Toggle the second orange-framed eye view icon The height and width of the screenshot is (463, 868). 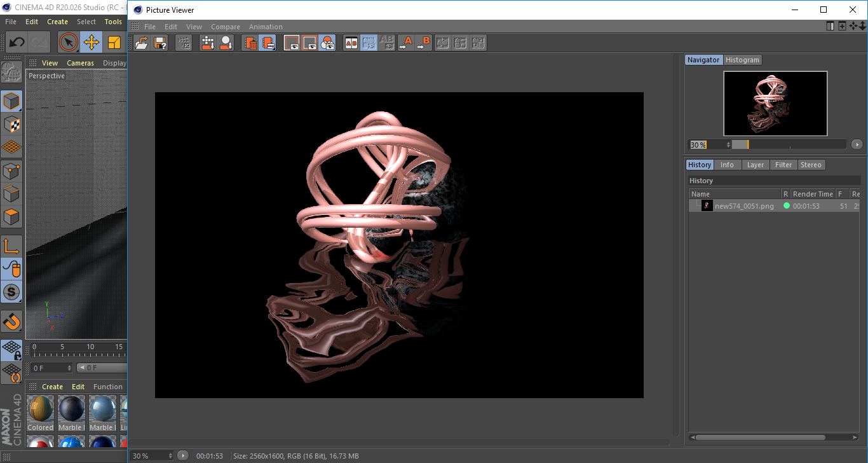click(309, 43)
